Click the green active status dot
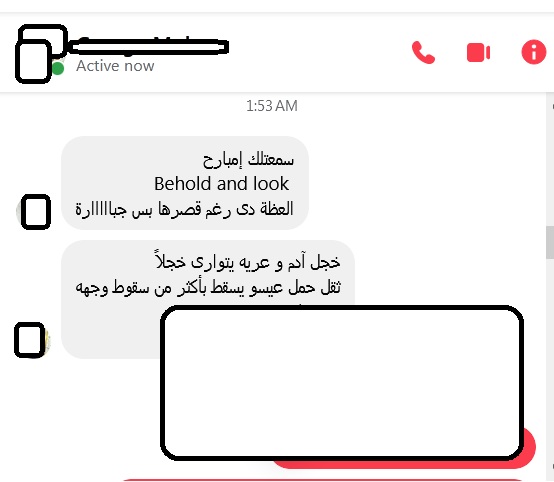The height and width of the screenshot is (482, 554). coord(58,68)
